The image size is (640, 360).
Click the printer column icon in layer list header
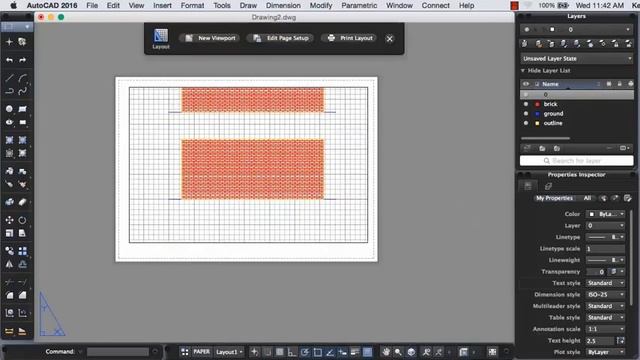click(630, 84)
